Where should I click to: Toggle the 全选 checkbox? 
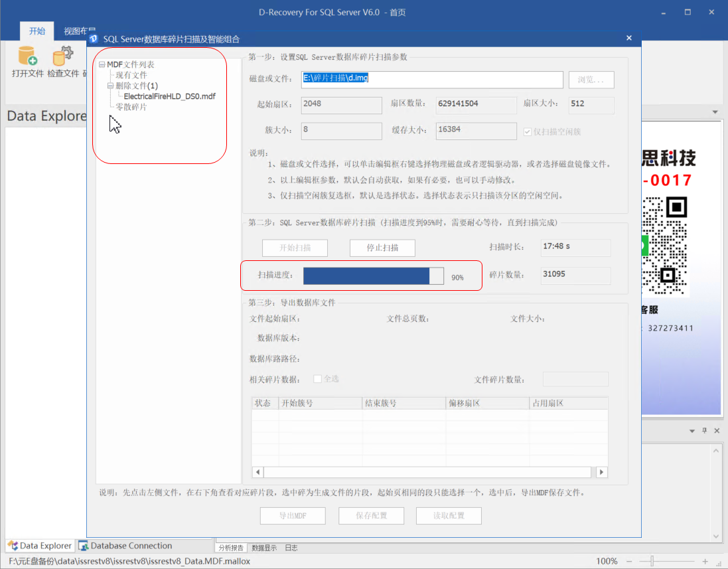318,379
